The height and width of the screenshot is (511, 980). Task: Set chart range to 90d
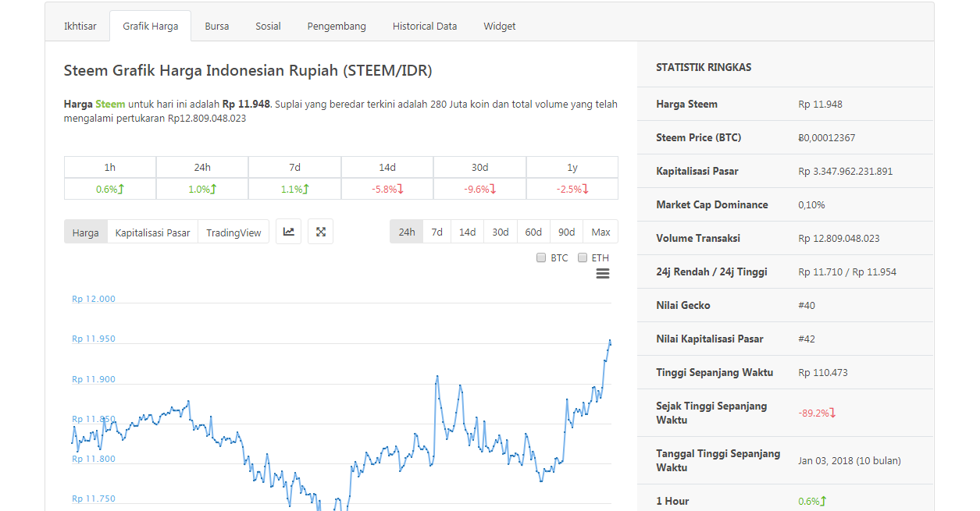[x=567, y=232]
